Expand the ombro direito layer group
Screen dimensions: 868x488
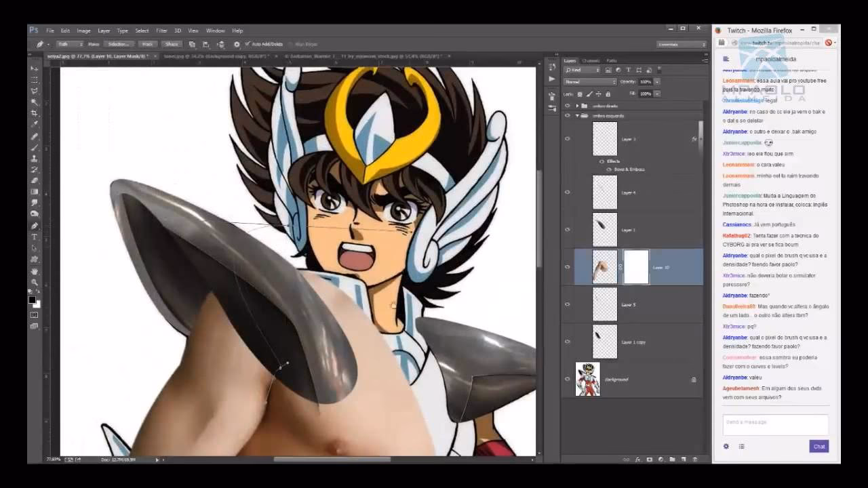pyautogui.click(x=576, y=106)
